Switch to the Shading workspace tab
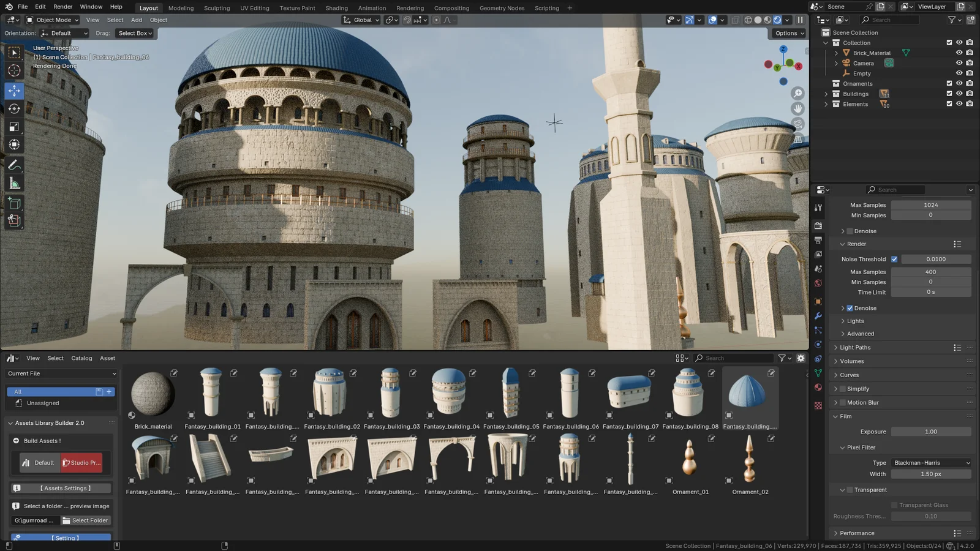The height and width of the screenshot is (551, 980). [336, 8]
